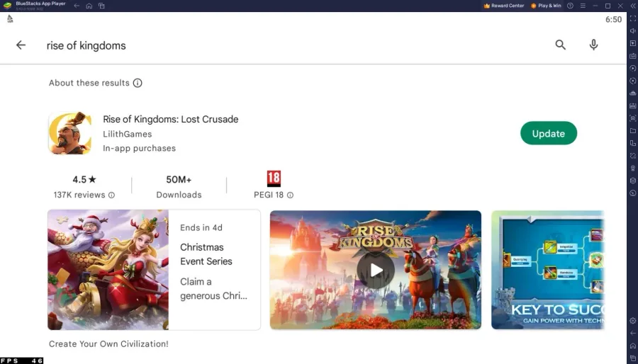This screenshot has height=364, width=638.
Task: Open the sidebar multi-instance layers icon
Action: point(633,181)
